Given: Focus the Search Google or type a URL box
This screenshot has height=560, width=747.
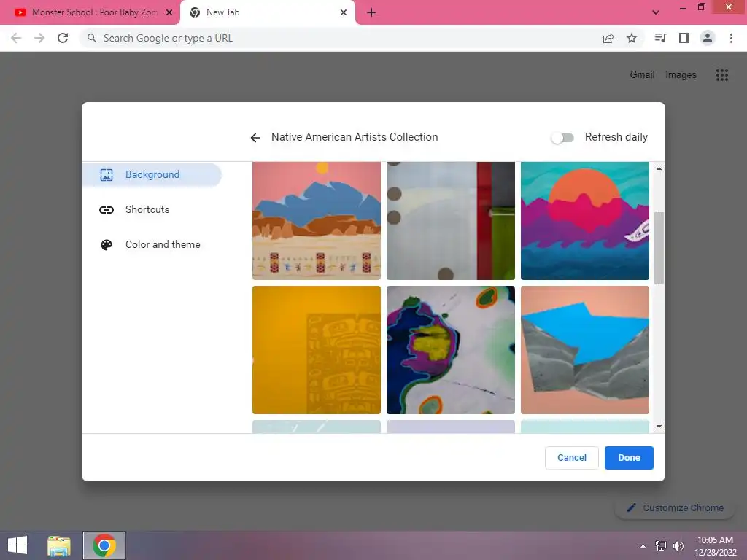Looking at the screenshot, I should [343, 38].
